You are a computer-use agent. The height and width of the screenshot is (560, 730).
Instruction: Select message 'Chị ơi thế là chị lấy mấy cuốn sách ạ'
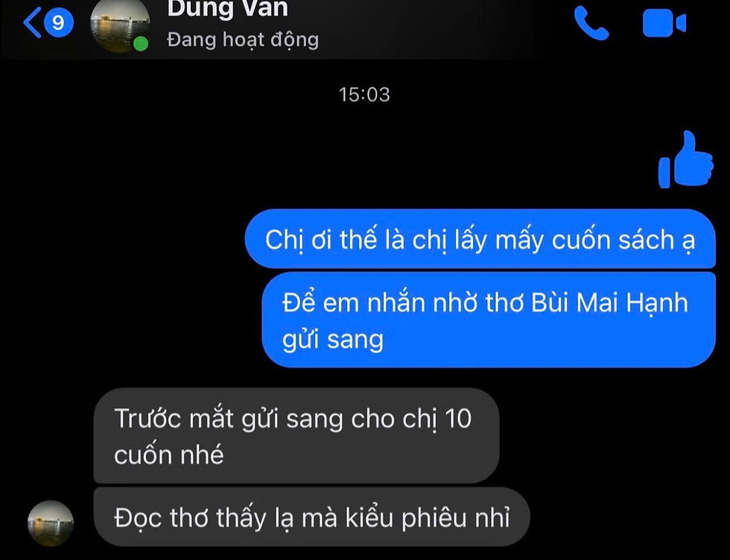click(480, 239)
